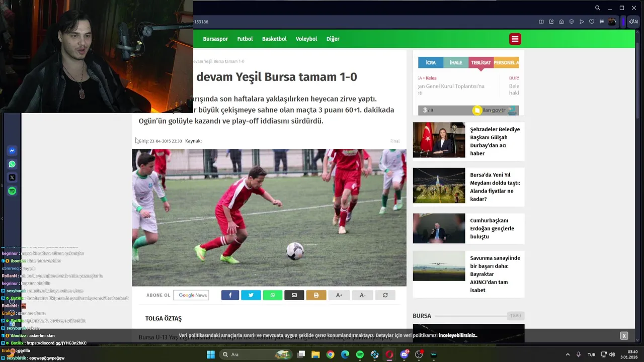The width and height of the screenshot is (644, 362).
Task: Take a snapshot with the camera icon
Action: coord(561,22)
